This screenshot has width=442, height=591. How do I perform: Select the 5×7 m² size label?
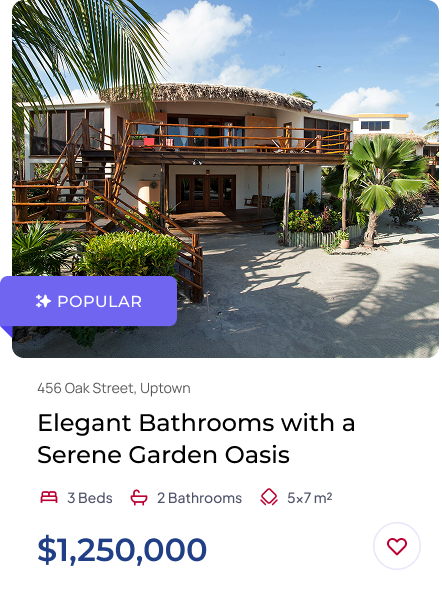pos(309,498)
